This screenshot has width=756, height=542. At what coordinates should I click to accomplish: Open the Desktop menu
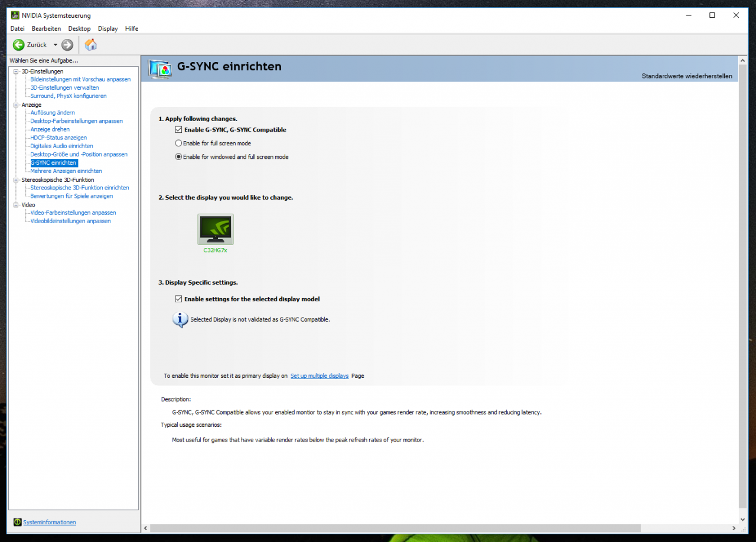coord(79,28)
